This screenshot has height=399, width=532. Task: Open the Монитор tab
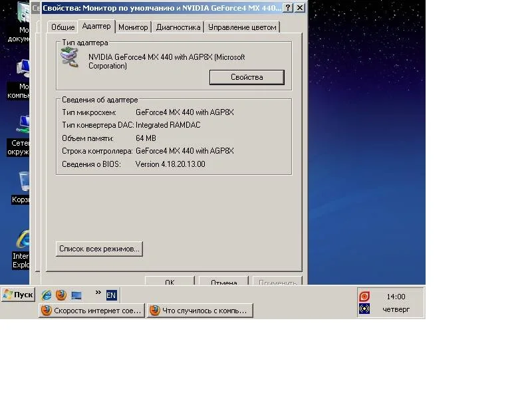pos(133,27)
